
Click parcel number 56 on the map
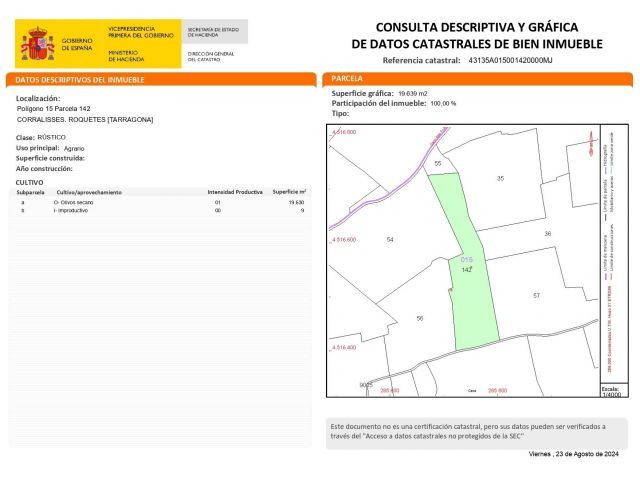(x=420, y=318)
